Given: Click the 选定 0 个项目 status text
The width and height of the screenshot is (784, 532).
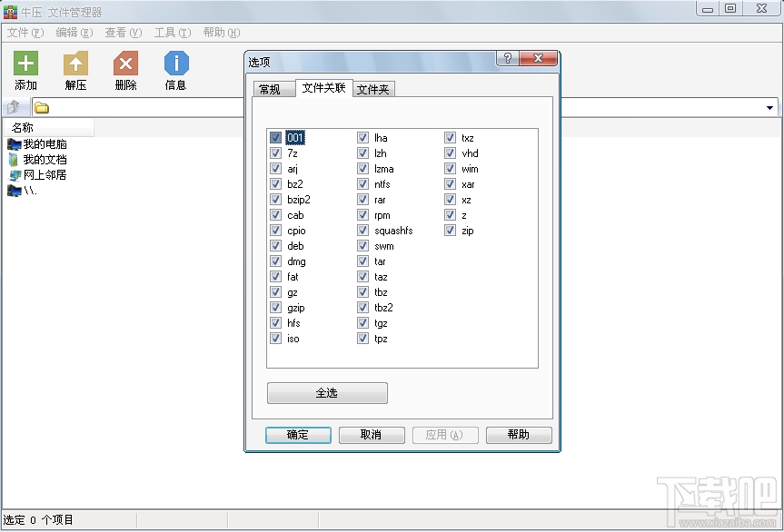Looking at the screenshot, I should pos(38,520).
